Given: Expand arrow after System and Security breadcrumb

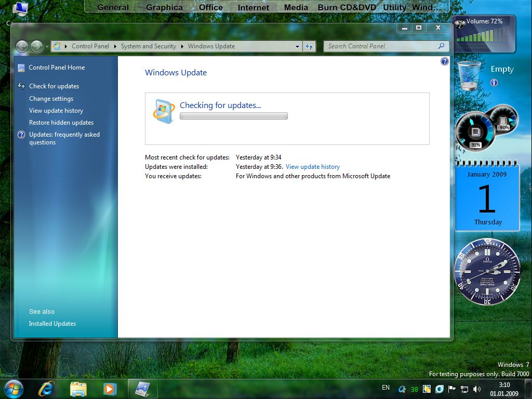Looking at the screenshot, I should [x=182, y=46].
